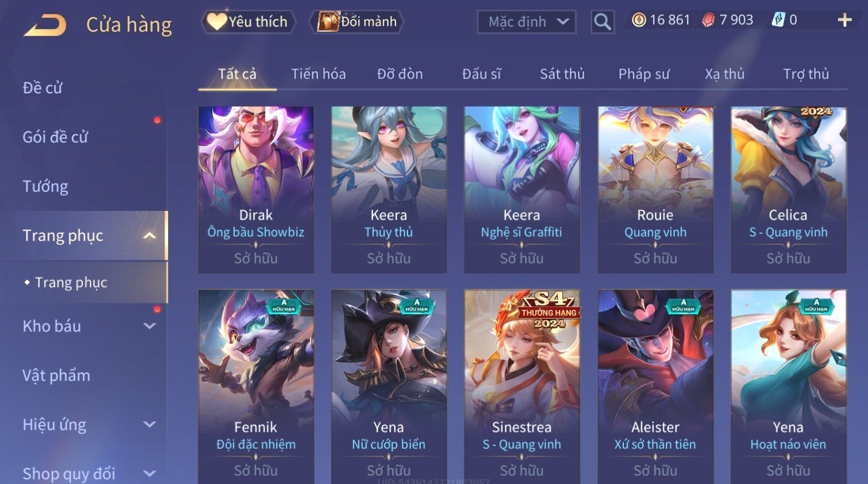
Task: Open search with the magnifier icon
Action: tap(603, 22)
